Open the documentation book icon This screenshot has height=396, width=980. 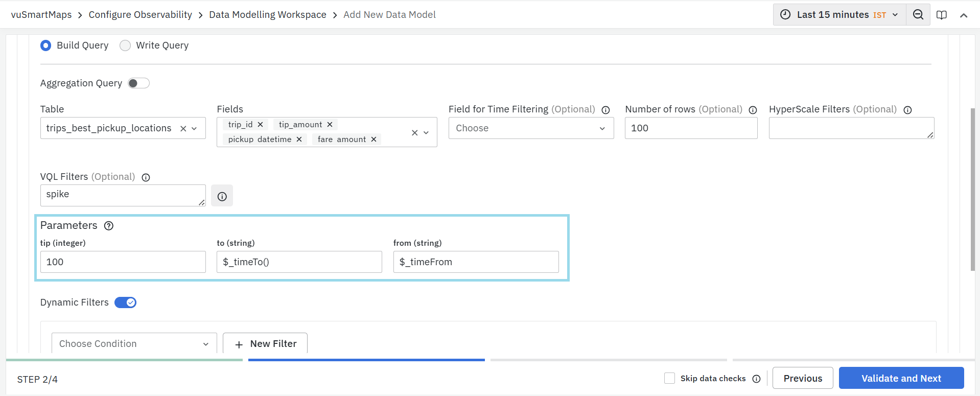[x=941, y=15]
